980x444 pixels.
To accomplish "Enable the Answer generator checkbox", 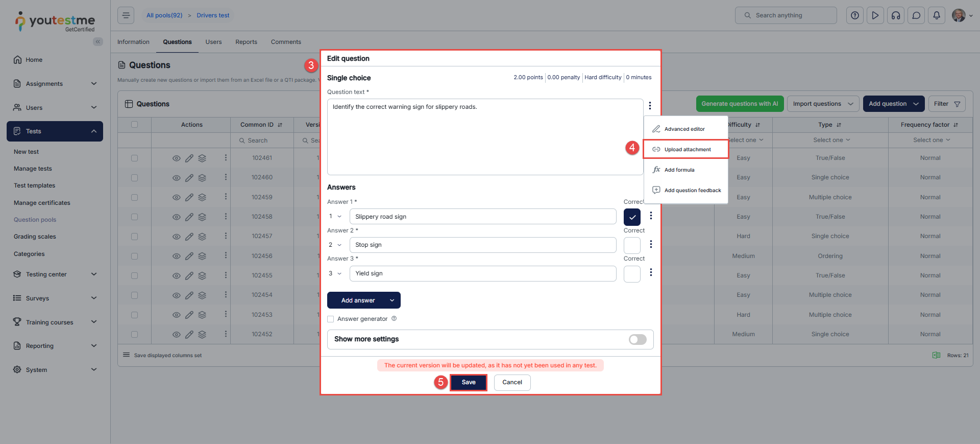I will click(x=331, y=319).
